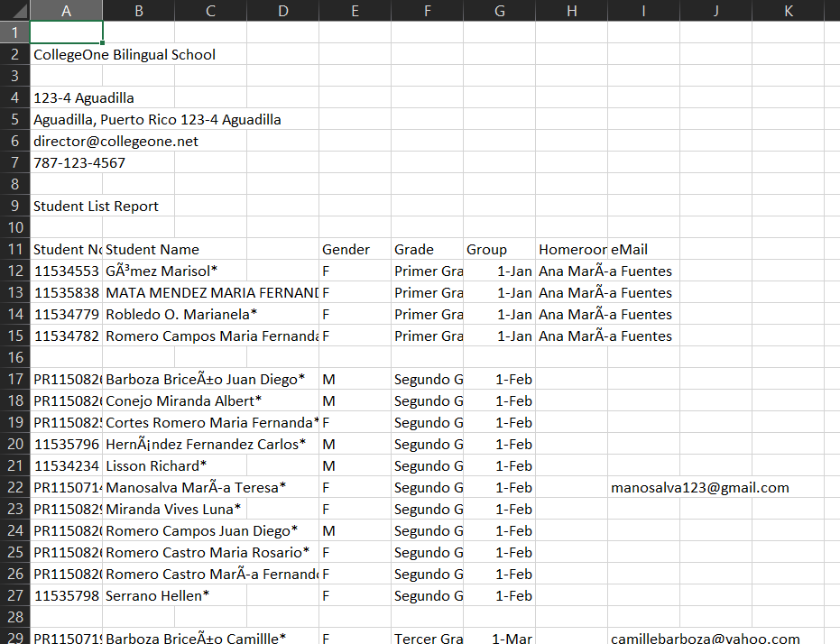Select column D header
Viewport: 840px width, 644px height.
283,11
